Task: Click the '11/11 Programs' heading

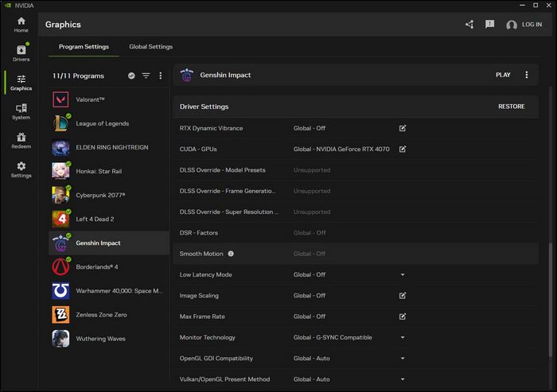Action: pyautogui.click(x=78, y=76)
